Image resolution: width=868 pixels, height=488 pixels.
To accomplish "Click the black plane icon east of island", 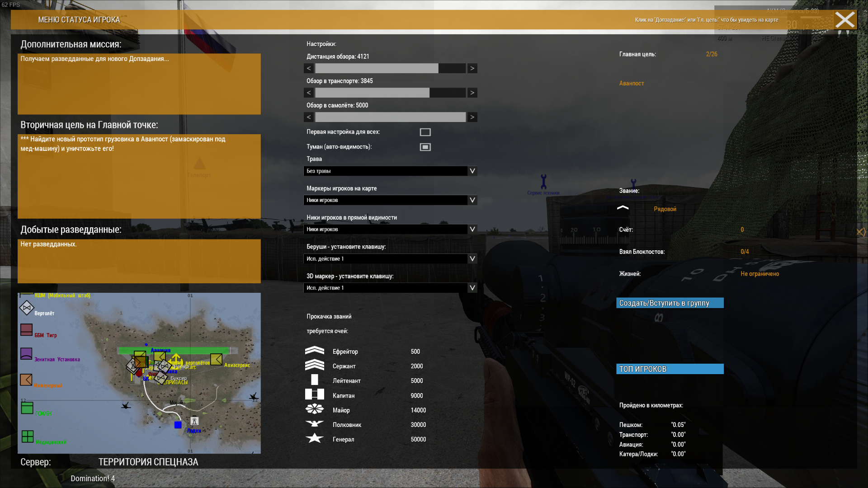I will [x=254, y=397].
